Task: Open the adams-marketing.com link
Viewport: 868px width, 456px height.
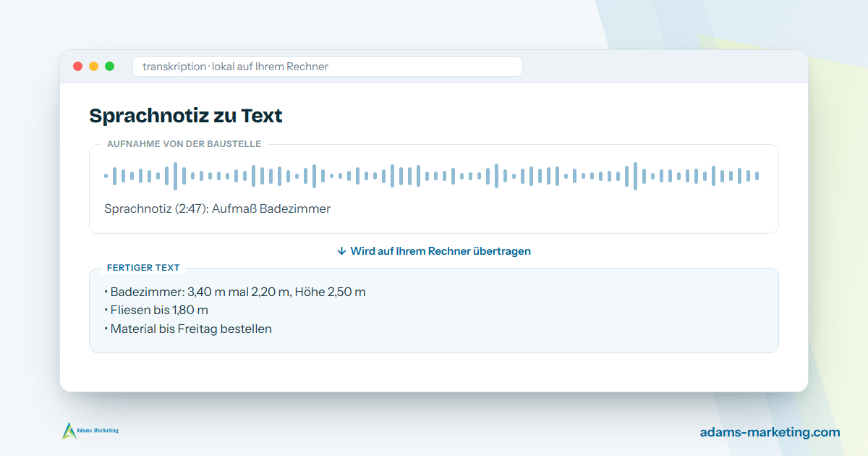Action: point(770,432)
